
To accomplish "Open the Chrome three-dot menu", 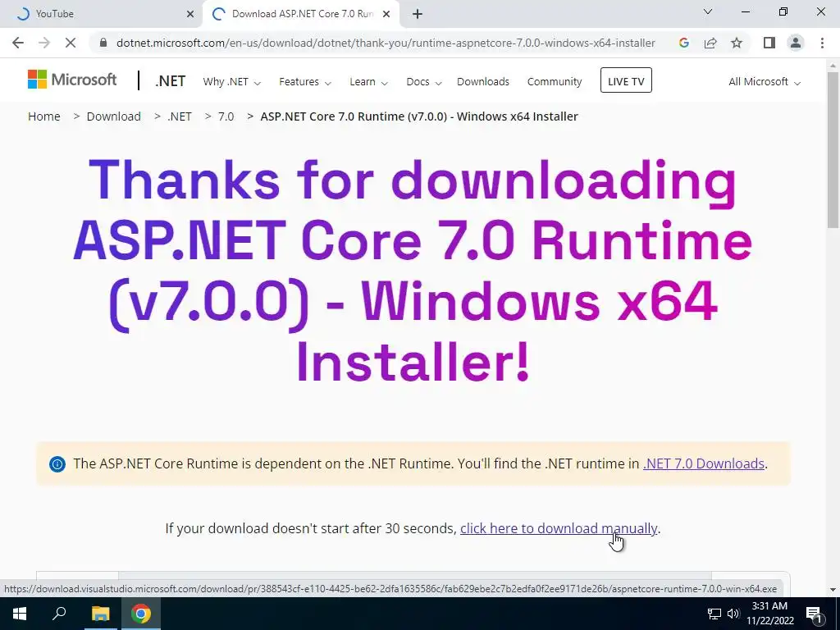I will click(822, 43).
